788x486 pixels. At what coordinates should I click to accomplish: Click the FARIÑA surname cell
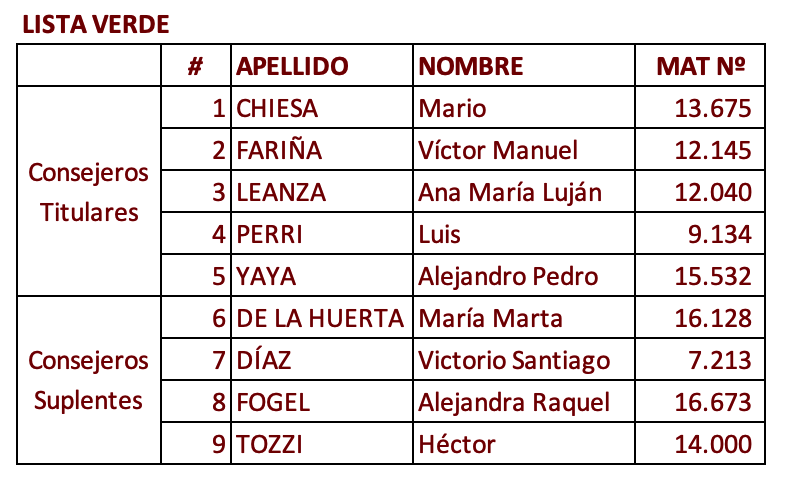coord(322,150)
